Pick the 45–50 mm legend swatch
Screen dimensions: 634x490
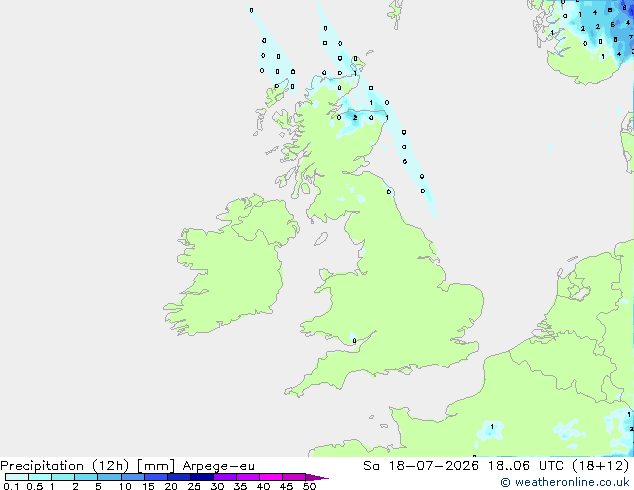tap(294, 477)
